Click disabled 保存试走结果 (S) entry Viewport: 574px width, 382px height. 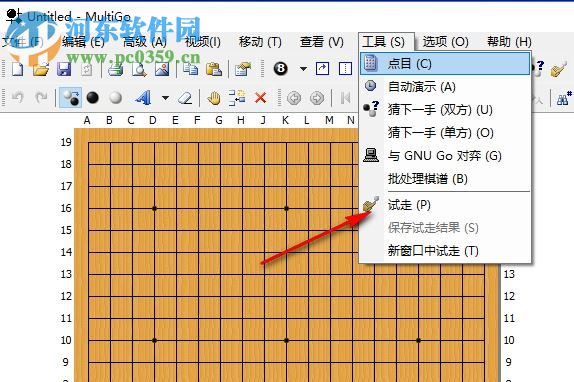[445, 228]
